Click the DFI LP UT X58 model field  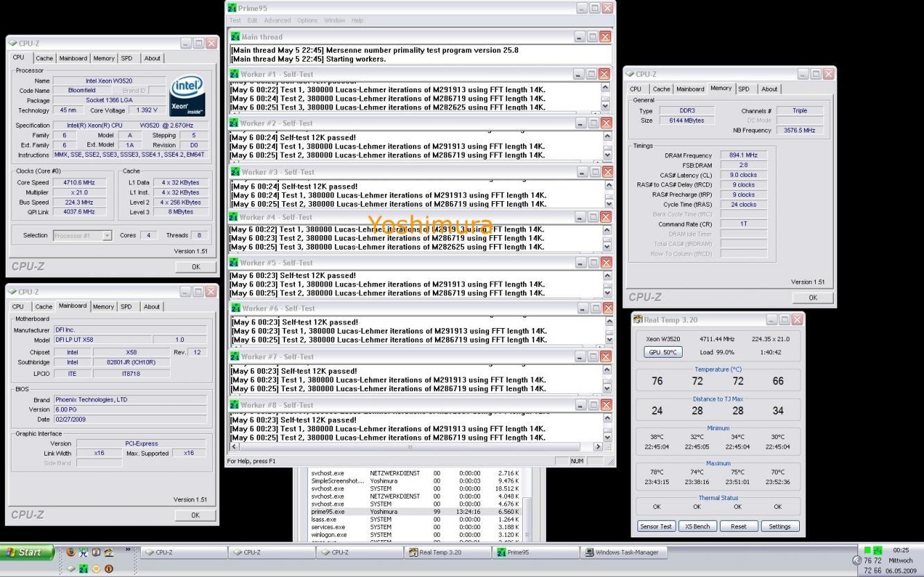(103, 340)
